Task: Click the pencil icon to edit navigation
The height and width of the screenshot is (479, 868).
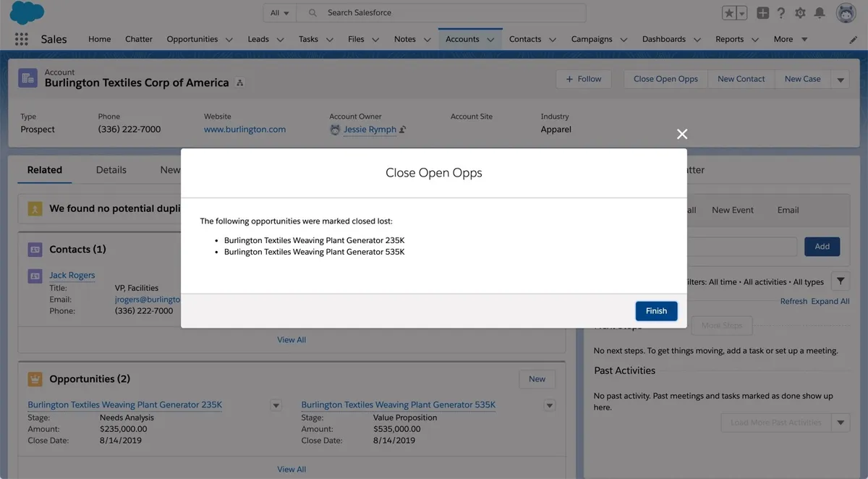Action: click(854, 39)
